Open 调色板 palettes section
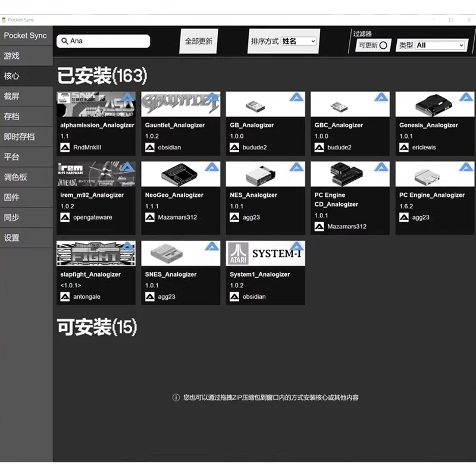 26,177
